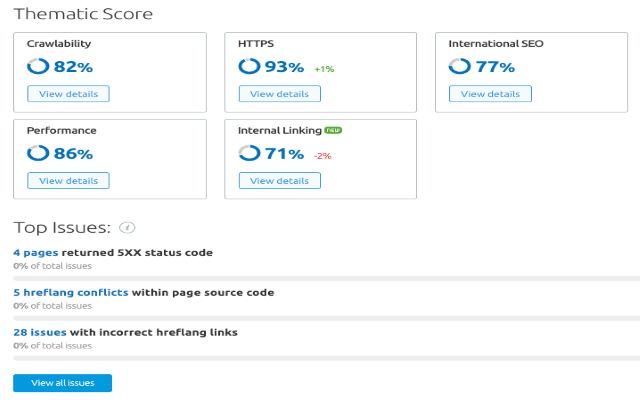This screenshot has height=400, width=640.
Task: Follow the '4 pages' 5XX status link
Action: (35, 253)
